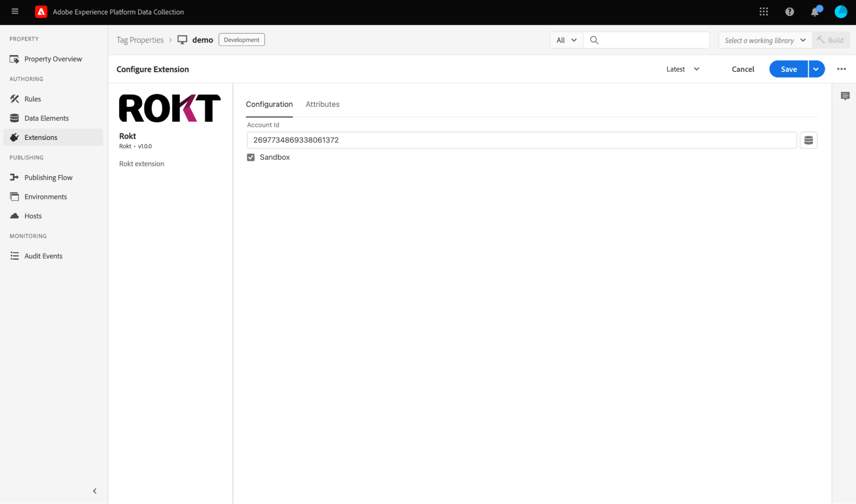Expand the Save options arrow
Image resolution: width=856 pixels, height=504 pixels.
[816, 69]
